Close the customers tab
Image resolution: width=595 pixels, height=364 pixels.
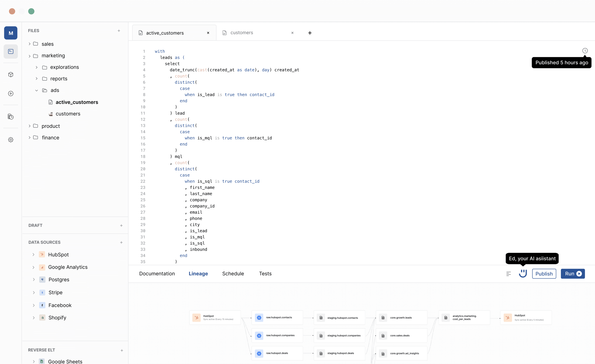[292, 33]
